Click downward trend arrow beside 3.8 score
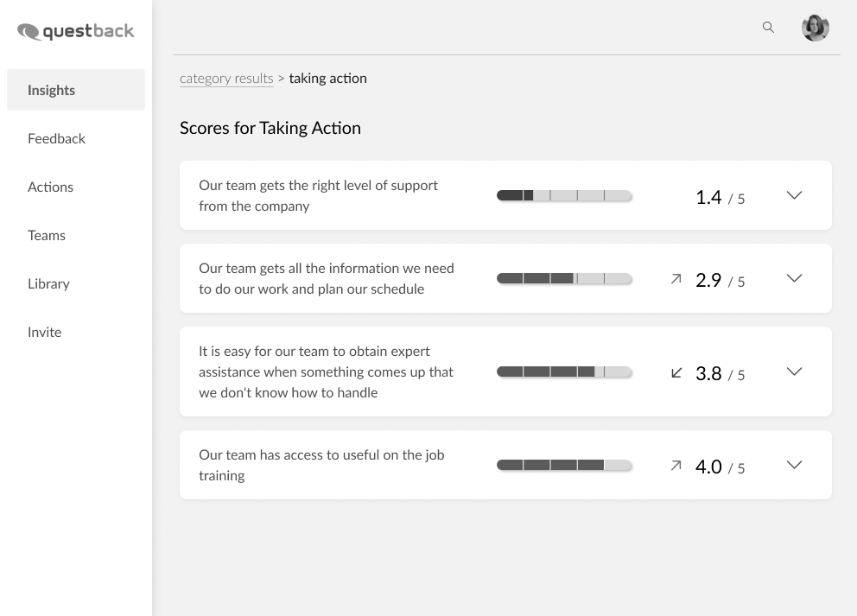 click(676, 372)
